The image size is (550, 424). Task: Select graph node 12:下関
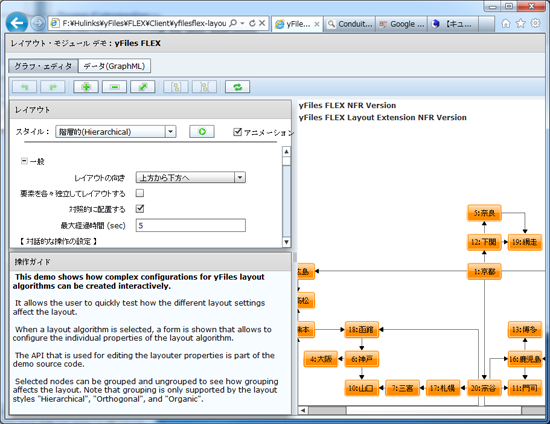pos(484,242)
